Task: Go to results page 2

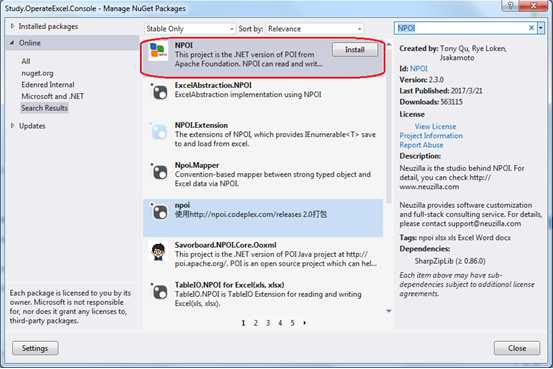Action: [256, 323]
